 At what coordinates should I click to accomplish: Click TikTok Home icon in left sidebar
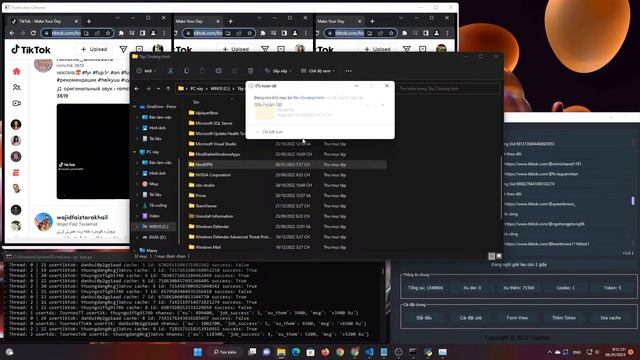coord(16,71)
